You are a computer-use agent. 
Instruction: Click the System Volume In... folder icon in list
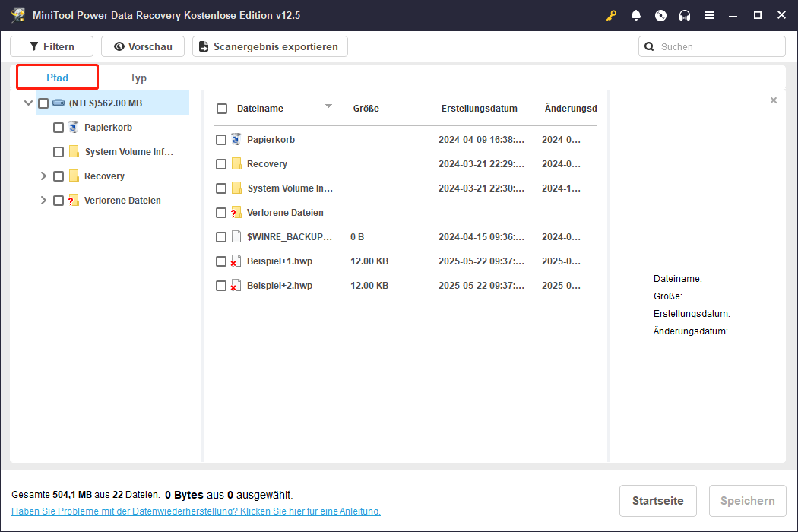coord(236,188)
